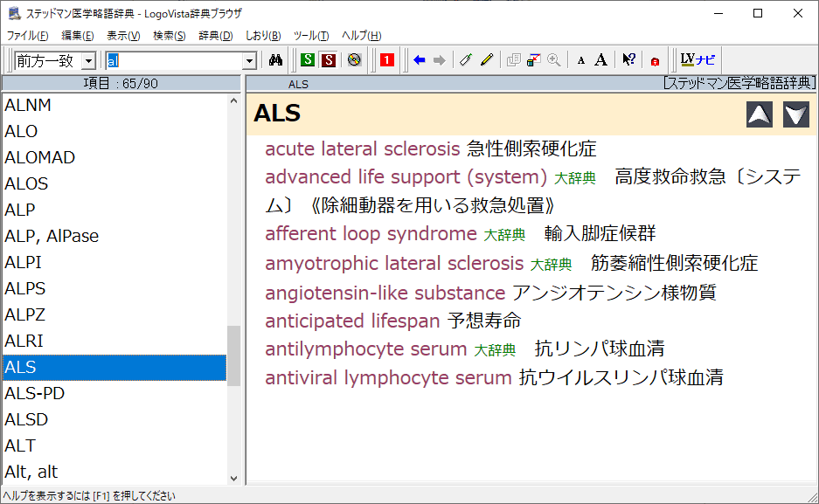Click the entry list scrollbar thumb

pos(233,356)
